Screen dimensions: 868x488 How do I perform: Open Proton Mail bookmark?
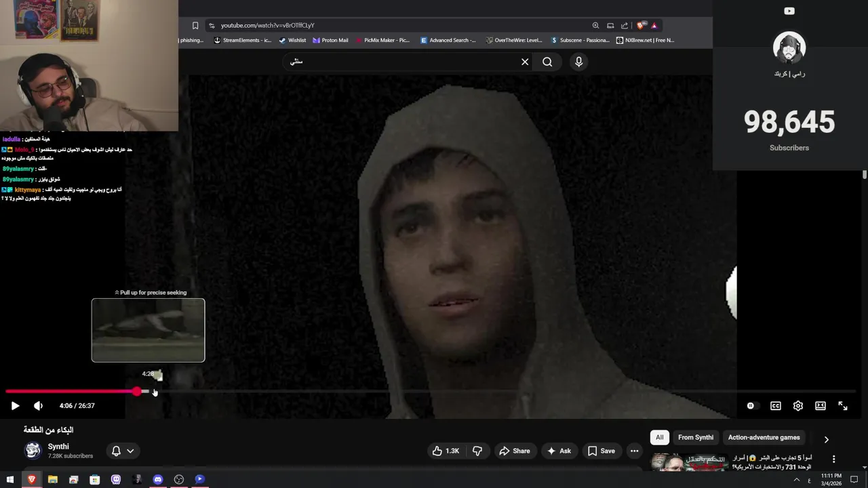330,40
